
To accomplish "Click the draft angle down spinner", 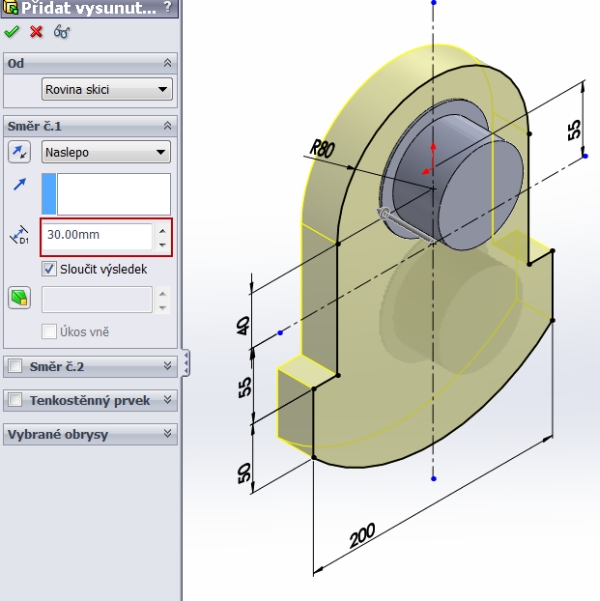I will tap(163, 307).
